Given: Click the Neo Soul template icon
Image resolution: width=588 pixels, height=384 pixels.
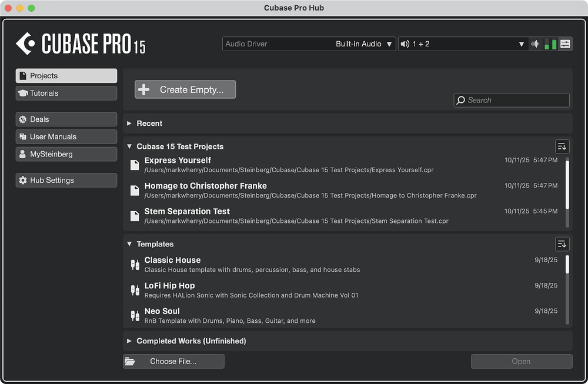Looking at the screenshot, I should pyautogui.click(x=135, y=316).
